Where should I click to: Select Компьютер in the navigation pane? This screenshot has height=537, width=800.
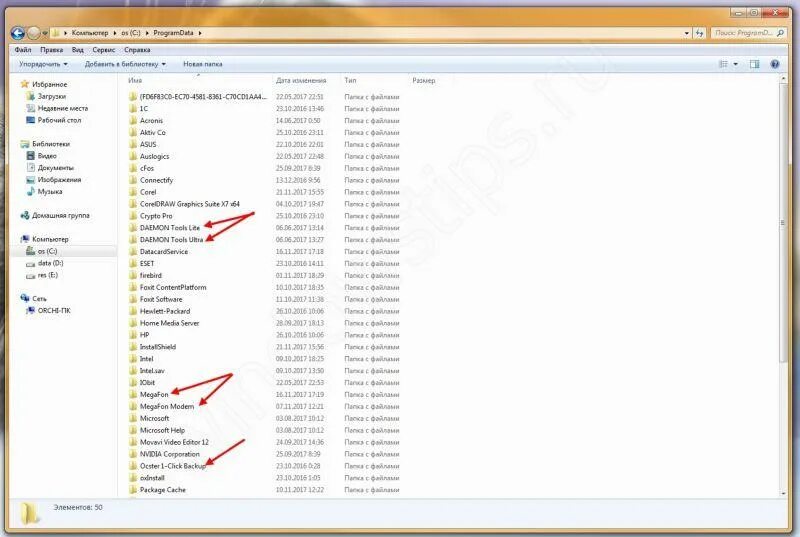tap(50, 239)
